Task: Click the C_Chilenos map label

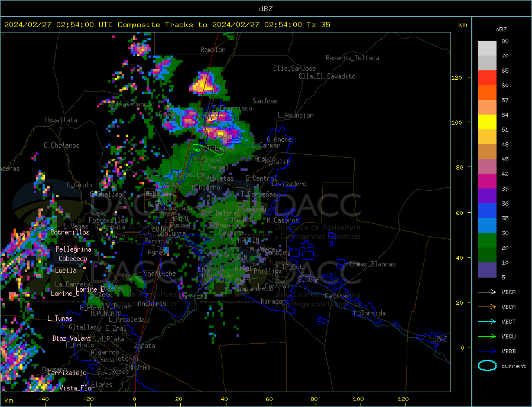Action: [61, 145]
